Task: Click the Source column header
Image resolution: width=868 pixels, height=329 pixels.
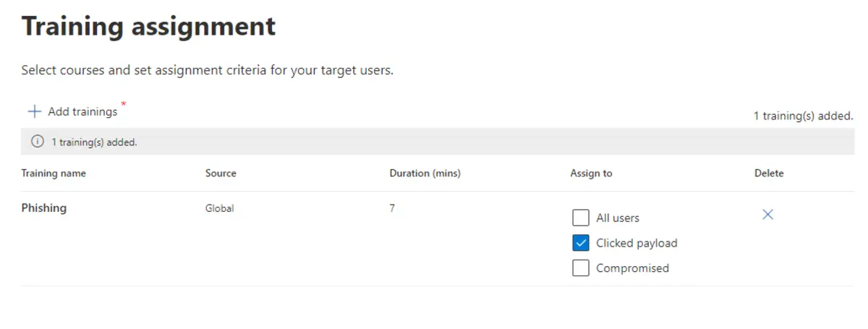Action: point(221,174)
